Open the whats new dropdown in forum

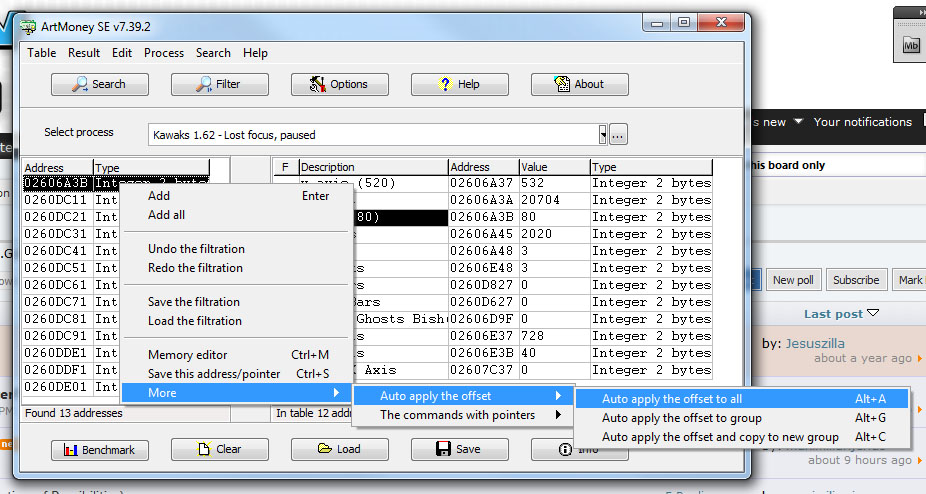pyautogui.click(x=798, y=121)
